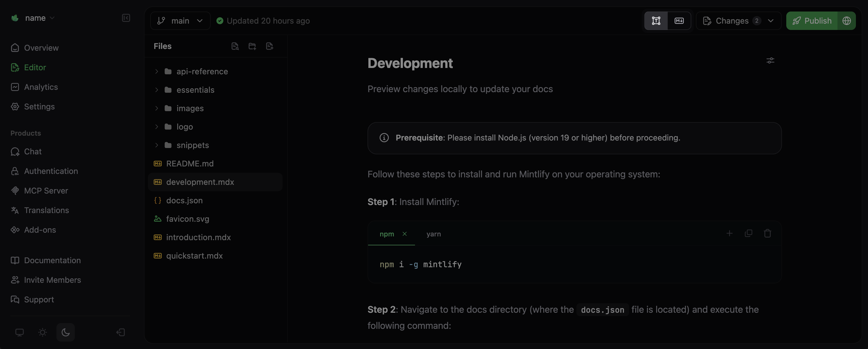Enable light theme with the sun icon
The width and height of the screenshot is (868, 349).
(43, 332)
